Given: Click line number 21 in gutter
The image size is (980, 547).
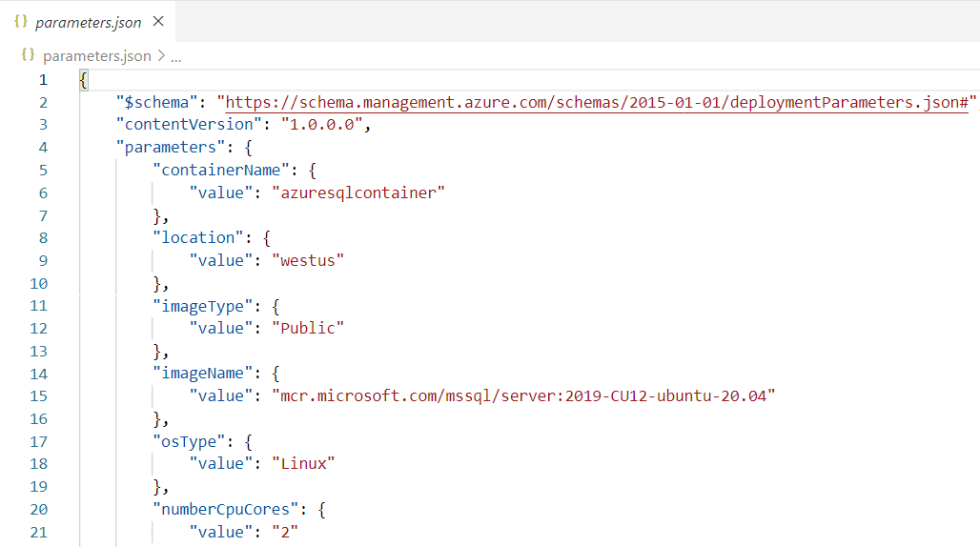Looking at the screenshot, I should pyautogui.click(x=38, y=532).
